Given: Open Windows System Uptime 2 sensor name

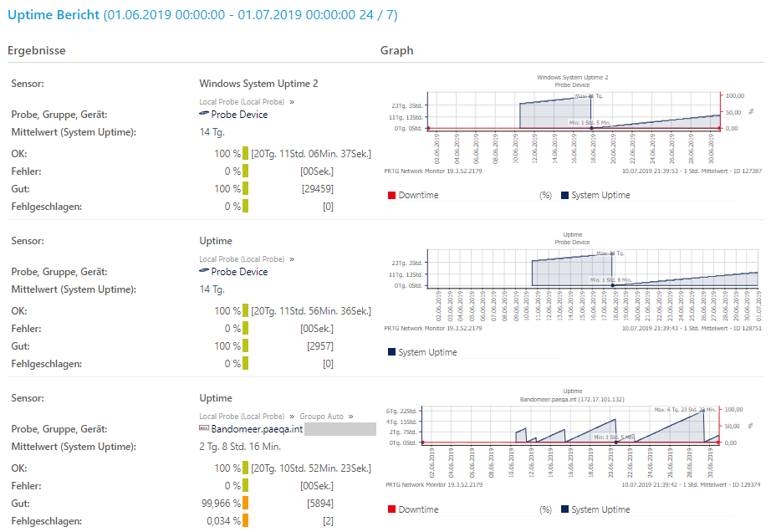Looking at the screenshot, I should click(x=258, y=84).
